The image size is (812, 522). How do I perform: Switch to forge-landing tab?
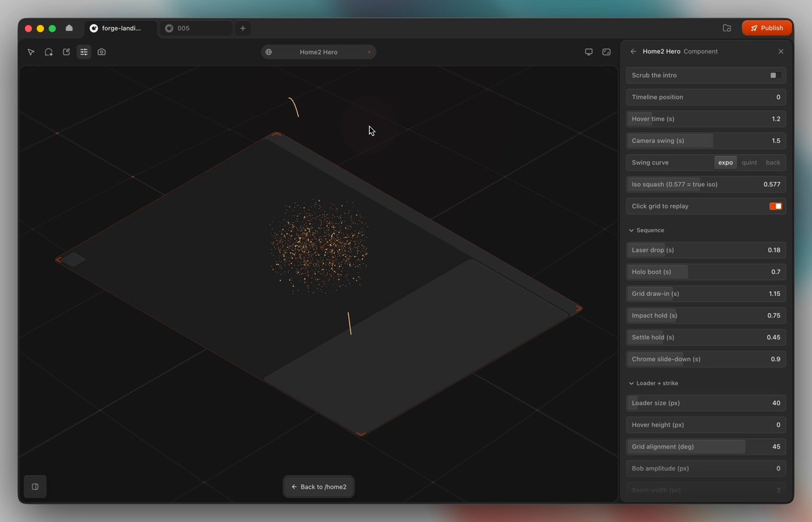pyautogui.click(x=121, y=28)
